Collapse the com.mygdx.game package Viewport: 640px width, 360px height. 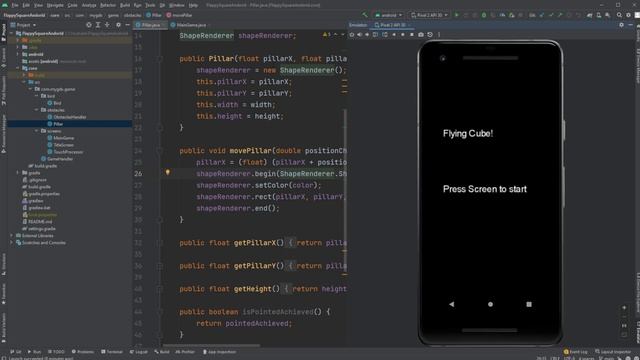click(x=31, y=89)
